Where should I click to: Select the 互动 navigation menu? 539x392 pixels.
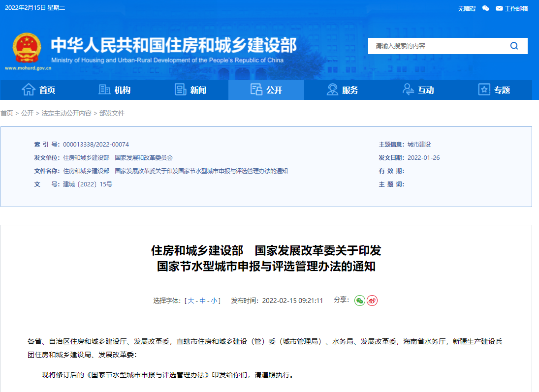418,90
